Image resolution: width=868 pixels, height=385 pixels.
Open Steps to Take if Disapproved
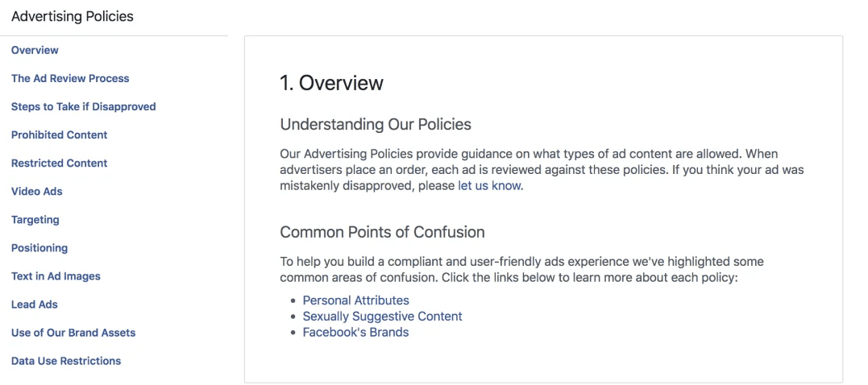tap(84, 107)
